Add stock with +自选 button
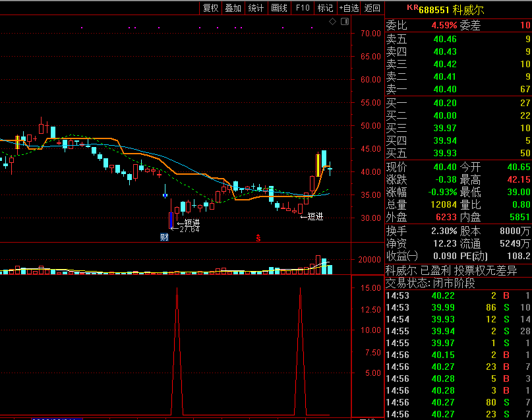 coord(349,8)
